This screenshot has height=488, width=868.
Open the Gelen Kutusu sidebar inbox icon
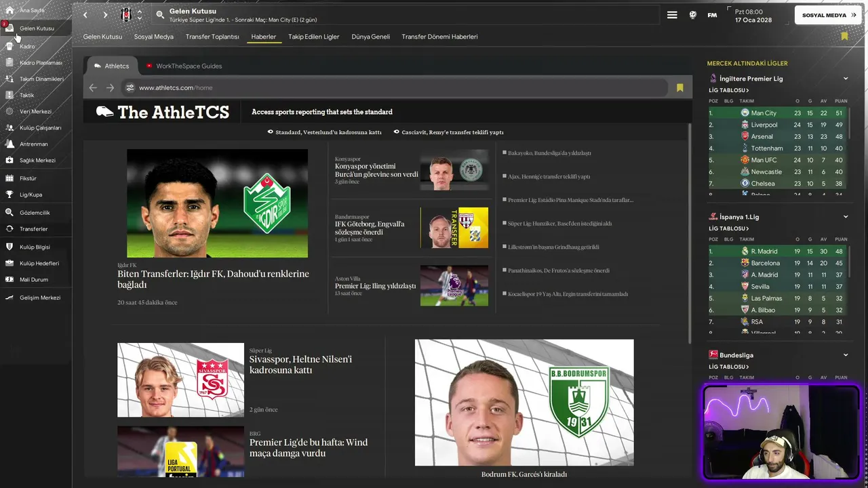pos(9,28)
